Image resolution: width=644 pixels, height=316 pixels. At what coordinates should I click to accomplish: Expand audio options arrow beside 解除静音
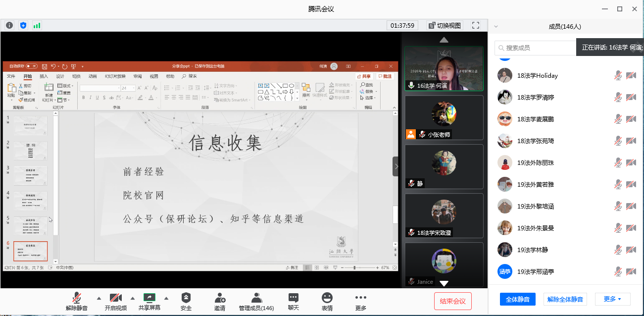(99, 298)
